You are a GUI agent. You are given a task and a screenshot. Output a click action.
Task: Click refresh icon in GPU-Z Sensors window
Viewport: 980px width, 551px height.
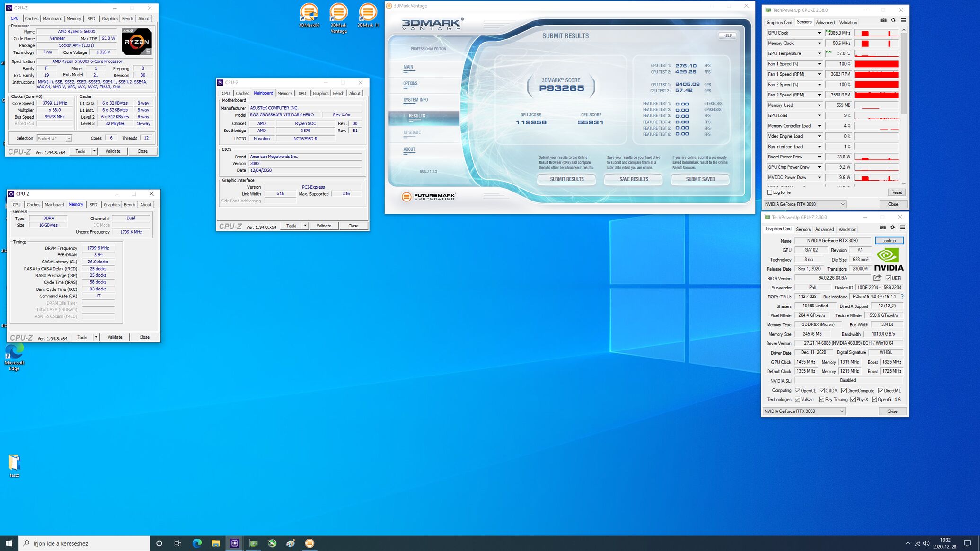click(x=893, y=20)
